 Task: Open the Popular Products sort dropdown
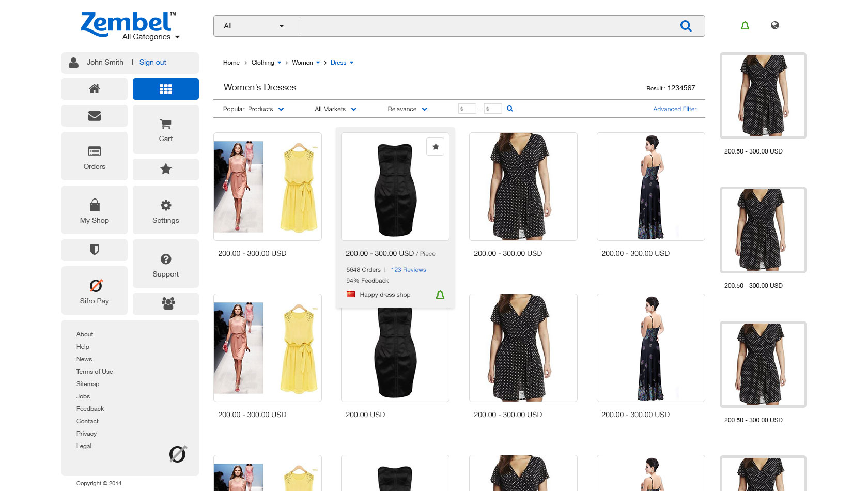coord(253,109)
